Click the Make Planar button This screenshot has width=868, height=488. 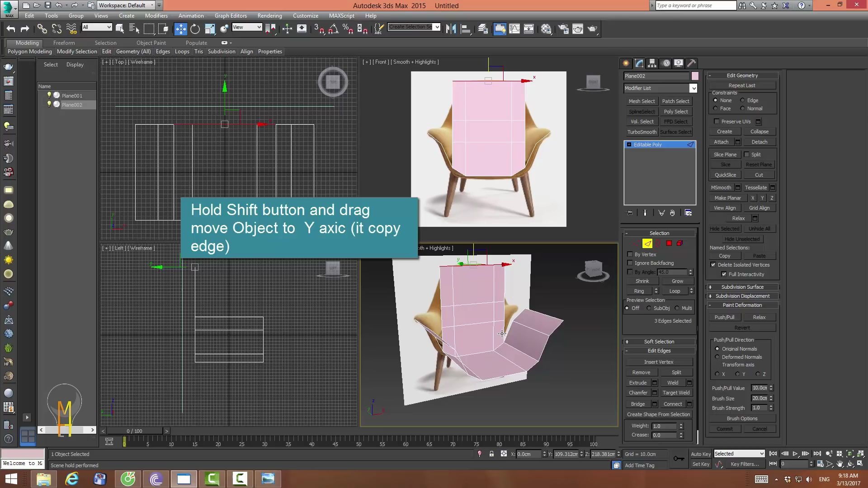(726, 197)
